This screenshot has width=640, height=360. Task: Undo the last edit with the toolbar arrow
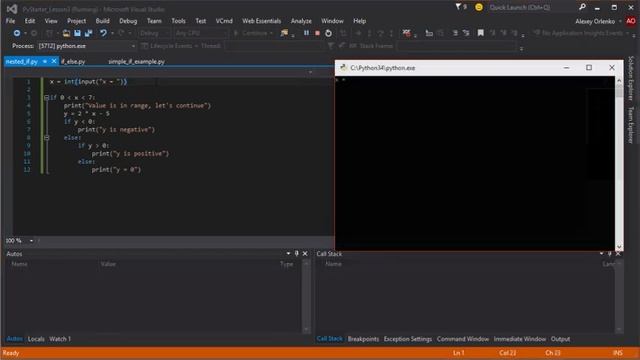103,33
